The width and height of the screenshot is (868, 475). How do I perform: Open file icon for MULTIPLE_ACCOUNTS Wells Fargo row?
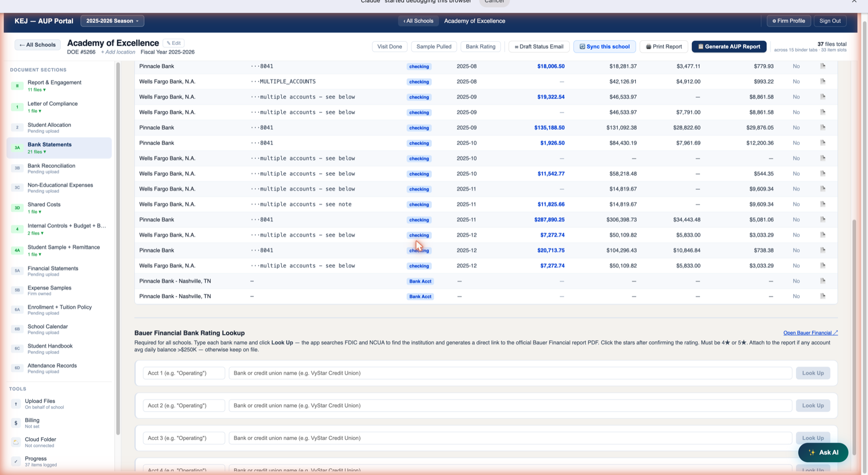[x=823, y=82]
